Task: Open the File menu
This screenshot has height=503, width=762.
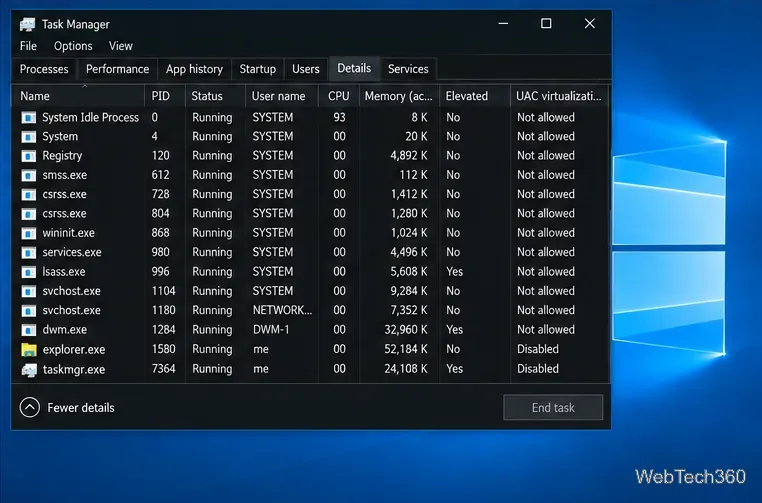Action: coord(28,46)
